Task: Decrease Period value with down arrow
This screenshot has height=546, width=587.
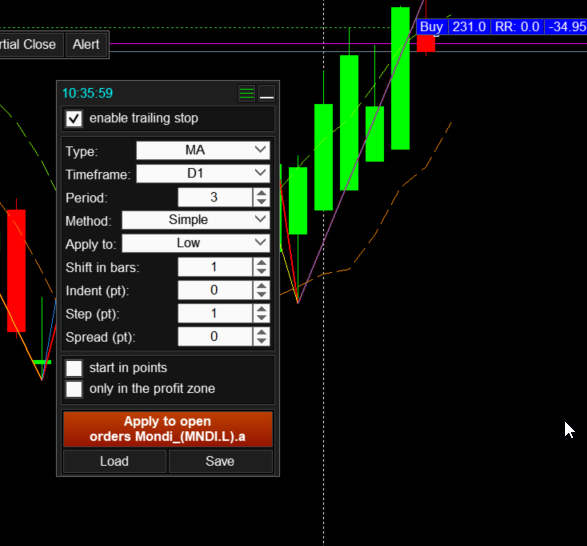Action: click(x=261, y=202)
